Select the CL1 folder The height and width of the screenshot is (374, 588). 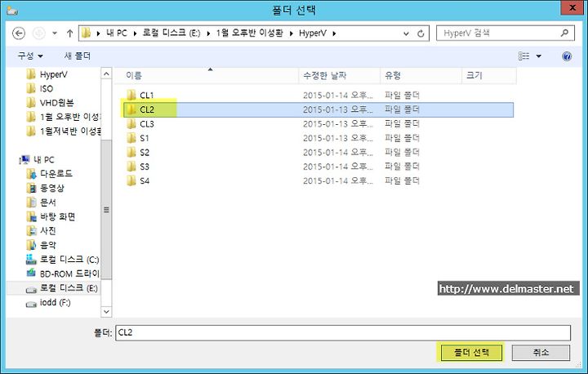pyautogui.click(x=318, y=95)
